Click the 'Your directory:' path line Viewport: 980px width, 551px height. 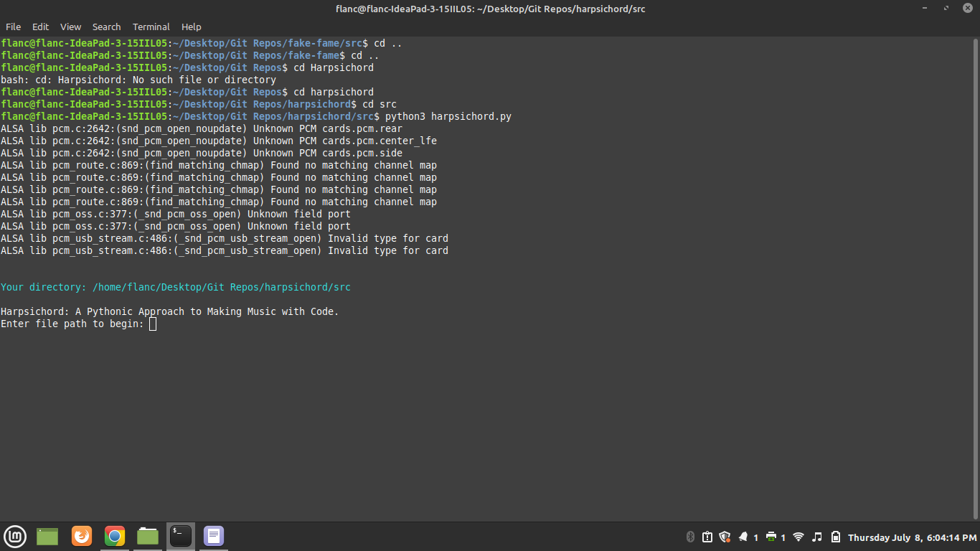pos(176,287)
